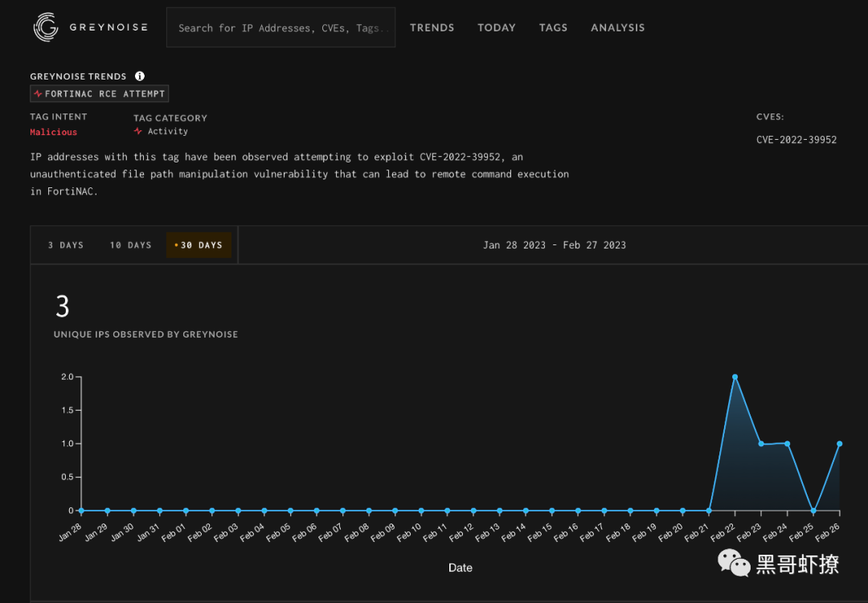Open the FortiNAC RCE Attempt tag

pos(99,93)
